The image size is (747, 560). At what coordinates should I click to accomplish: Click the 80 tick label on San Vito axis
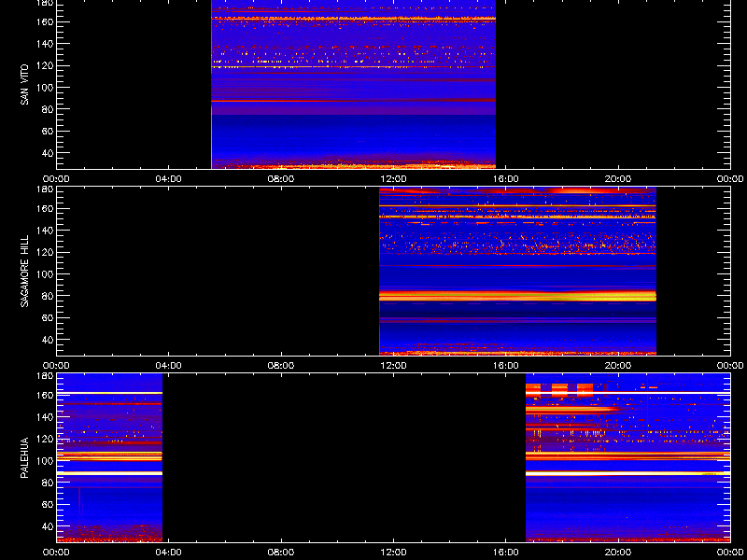coord(49,109)
